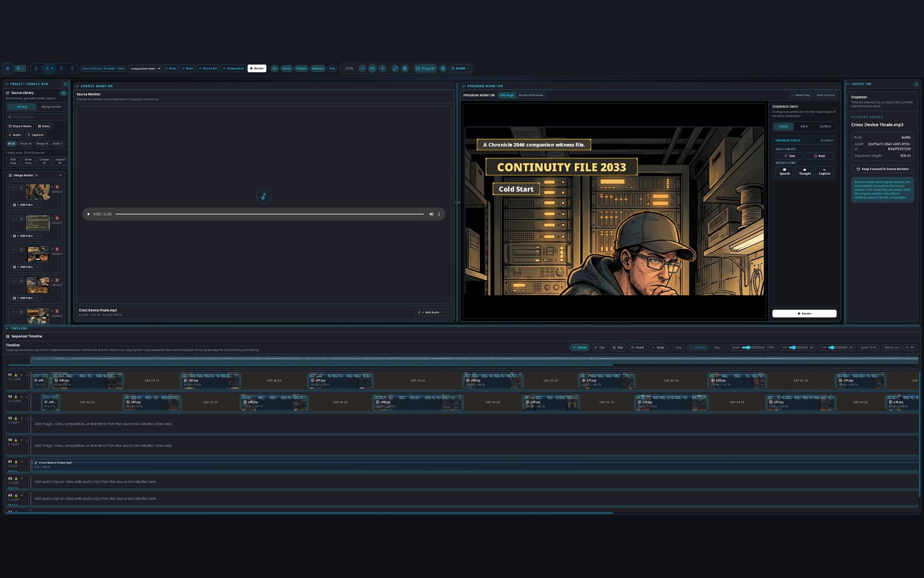Toggle lock on track A2
This screenshot has width=924, height=578.
(16, 479)
